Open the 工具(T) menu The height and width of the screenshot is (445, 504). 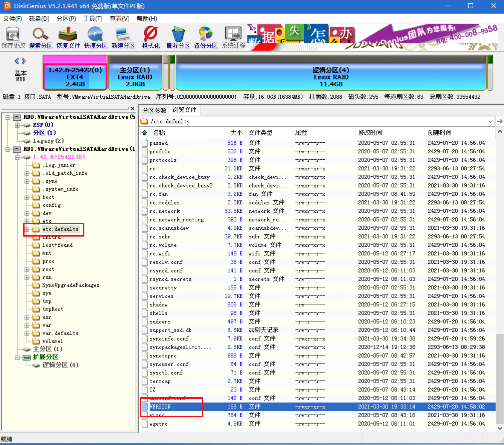[93, 19]
